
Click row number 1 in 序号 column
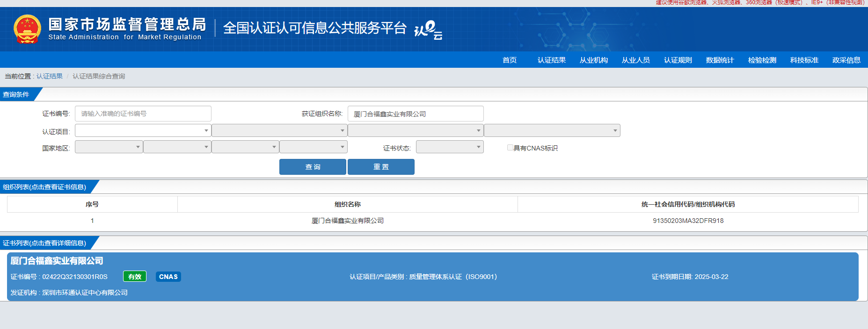click(92, 221)
